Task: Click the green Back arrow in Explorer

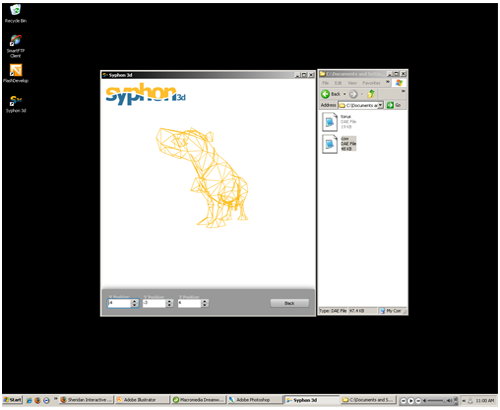Action: (x=325, y=94)
